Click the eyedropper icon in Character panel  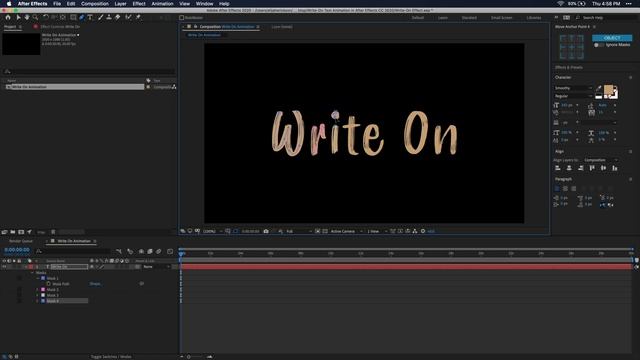click(599, 88)
